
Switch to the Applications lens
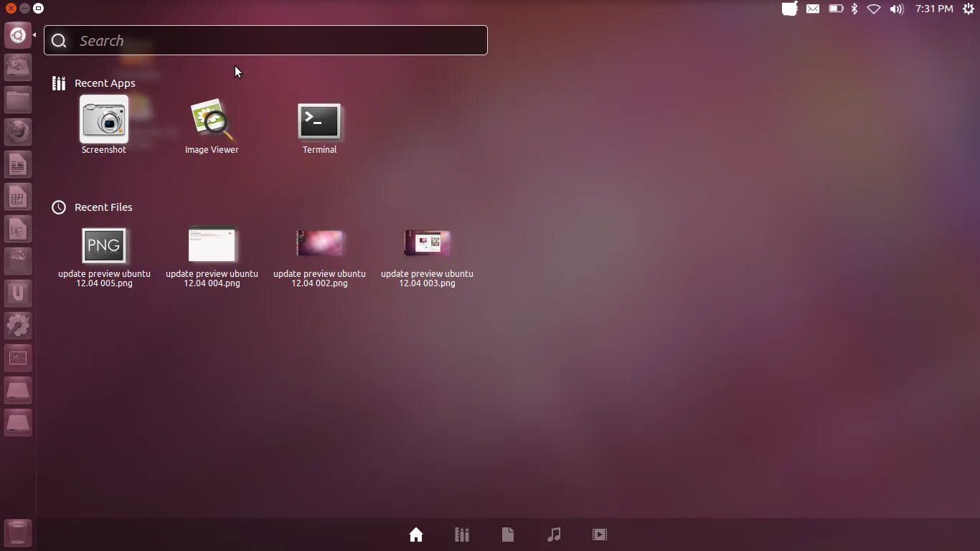[462, 534]
